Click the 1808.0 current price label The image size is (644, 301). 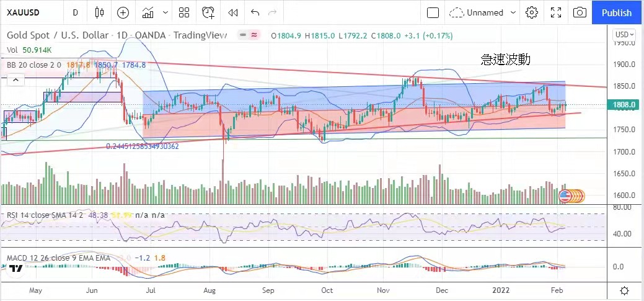click(x=624, y=106)
